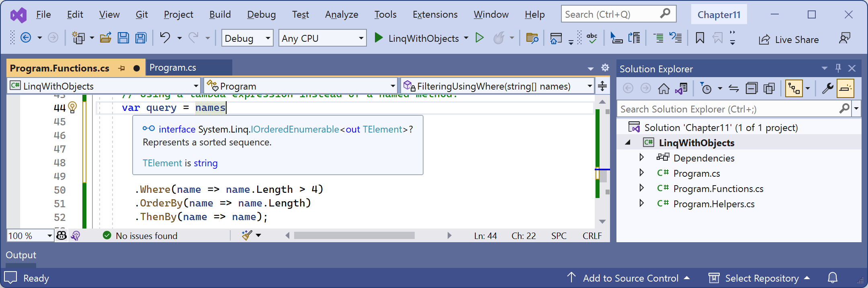Image resolution: width=868 pixels, height=288 pixels.
Task: Click Start Without Debugging outline play icon
Action: [x=479, y=38]
